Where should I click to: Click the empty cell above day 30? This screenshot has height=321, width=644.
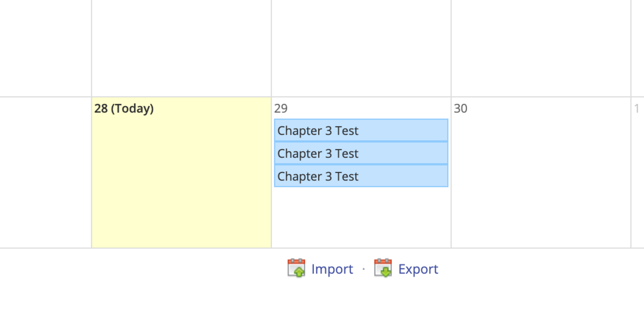pos(541,47)
